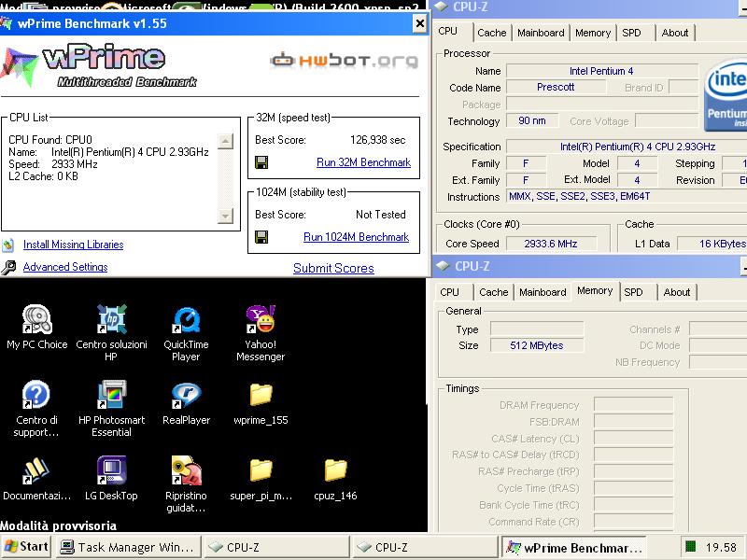
Task: Activate first CPU-Z taskbar button
Action: pyautogui.click(x=277, y=547)
